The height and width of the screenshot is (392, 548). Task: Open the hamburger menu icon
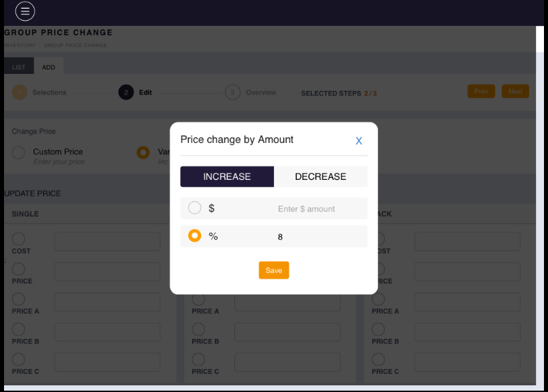pyautogui.click(x=25, y=11)
